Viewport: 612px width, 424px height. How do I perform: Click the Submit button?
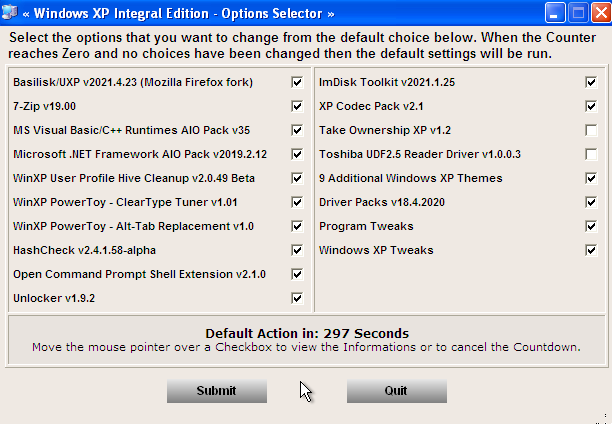tap(217, 390)
